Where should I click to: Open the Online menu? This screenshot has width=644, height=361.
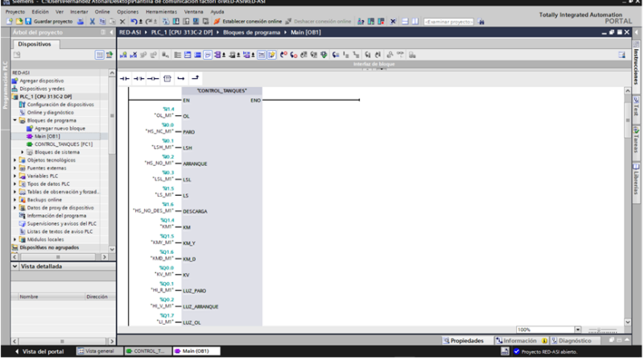pyautogui.click(x=102, y=12)
